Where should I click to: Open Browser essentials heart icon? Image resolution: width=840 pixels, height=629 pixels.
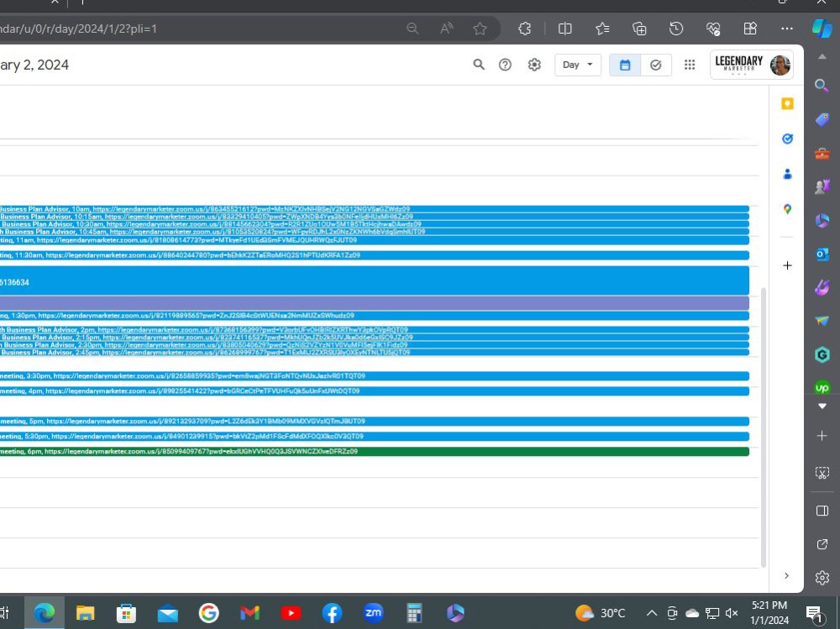coord(713,29)
